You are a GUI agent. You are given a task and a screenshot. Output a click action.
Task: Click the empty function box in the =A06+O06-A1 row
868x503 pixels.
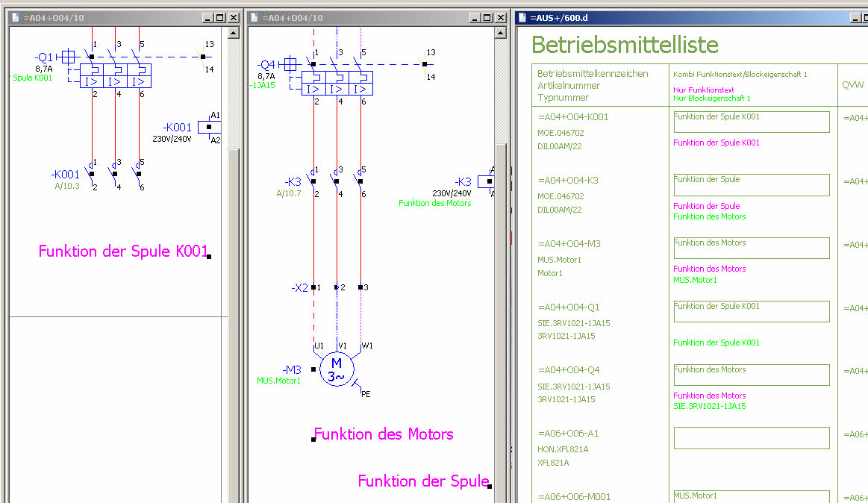[x=751, y=438]
